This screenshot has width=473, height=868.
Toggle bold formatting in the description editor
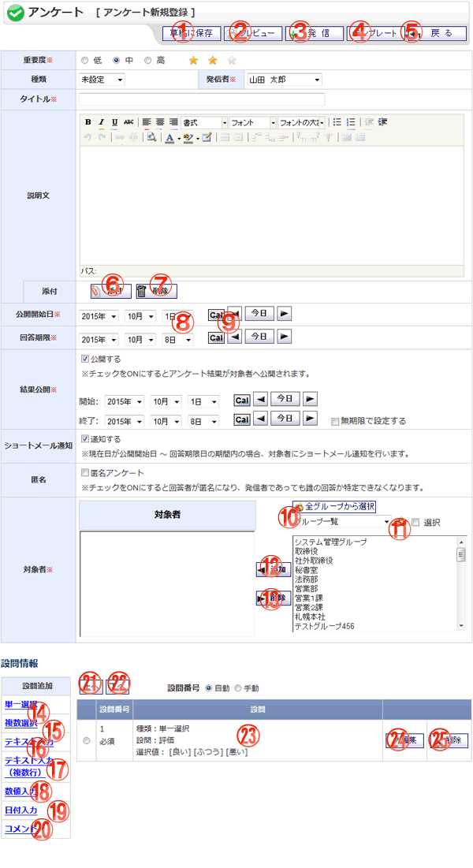pyautogui.click(x=88, y=122)
